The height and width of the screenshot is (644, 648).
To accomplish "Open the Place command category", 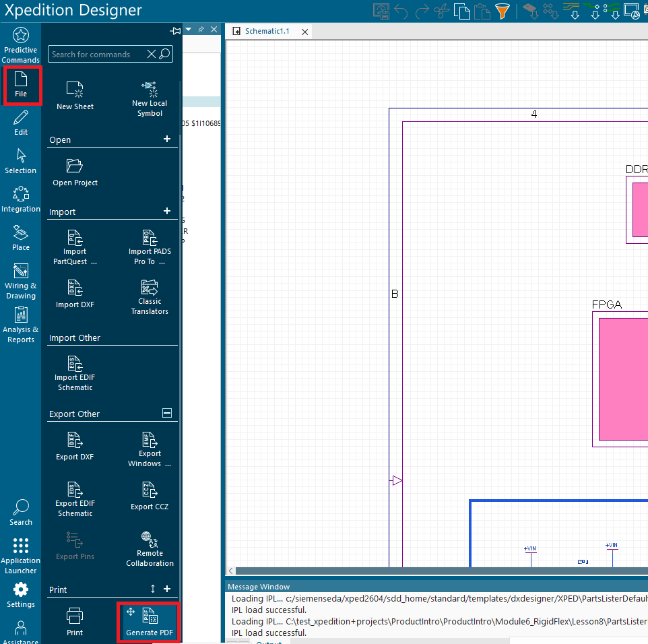I will click(x=21, y=238).
